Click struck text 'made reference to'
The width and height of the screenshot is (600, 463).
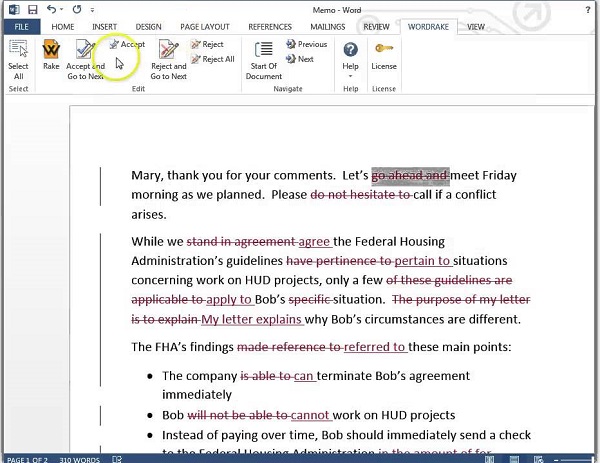click(289, 347)
